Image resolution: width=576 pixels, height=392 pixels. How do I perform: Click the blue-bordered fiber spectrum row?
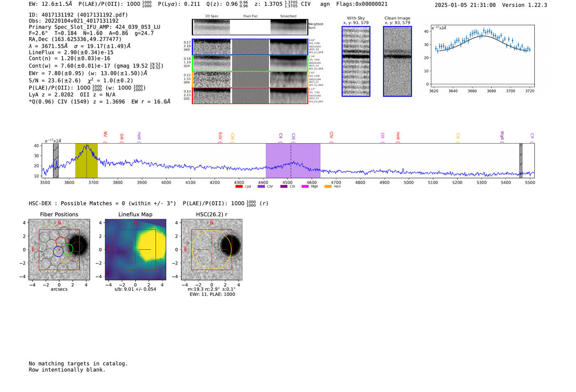point(250,47)
